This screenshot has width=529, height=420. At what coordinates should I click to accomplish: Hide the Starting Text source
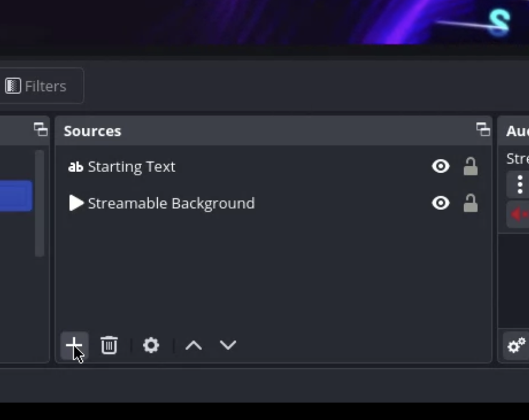point(441,166)
